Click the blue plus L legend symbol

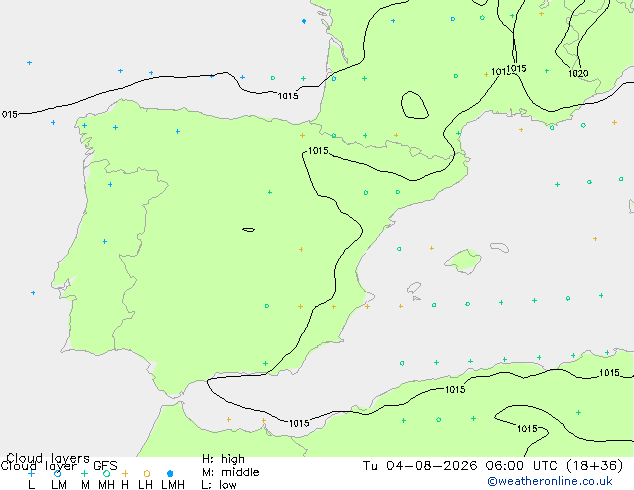click(31, 473)
